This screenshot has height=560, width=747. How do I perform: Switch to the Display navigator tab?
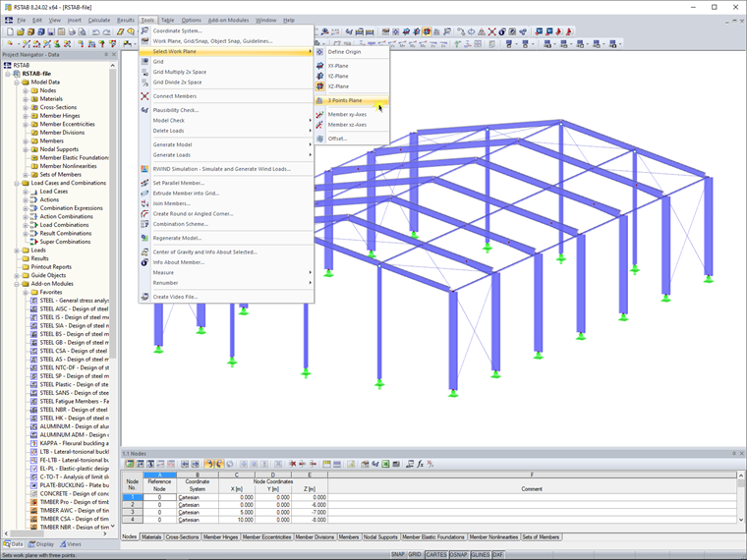tap(41, 544)
